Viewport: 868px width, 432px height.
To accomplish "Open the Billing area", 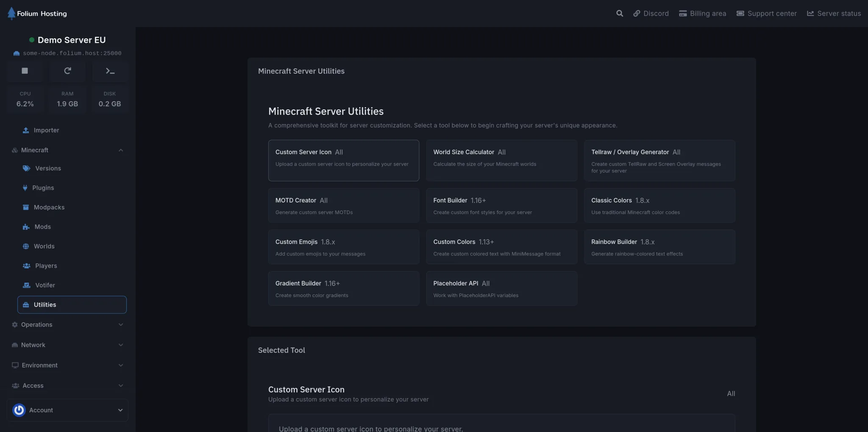I will click(x=702, y=13).
